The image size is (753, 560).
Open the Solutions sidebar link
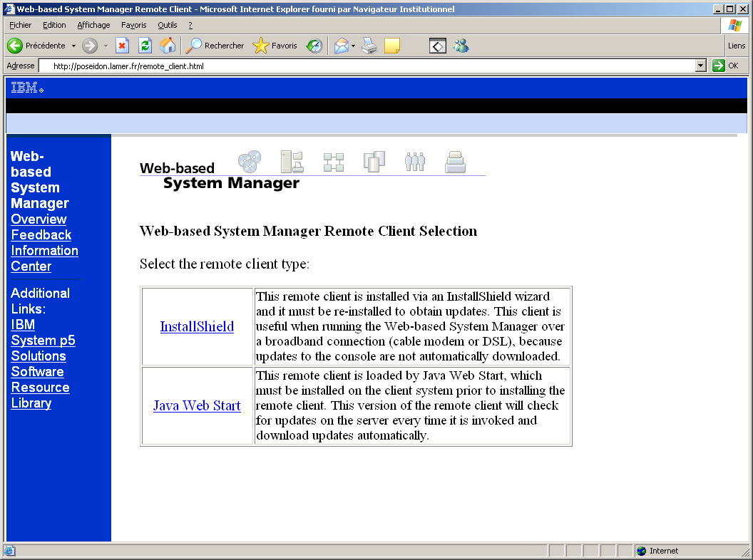(x=39, y=356)
